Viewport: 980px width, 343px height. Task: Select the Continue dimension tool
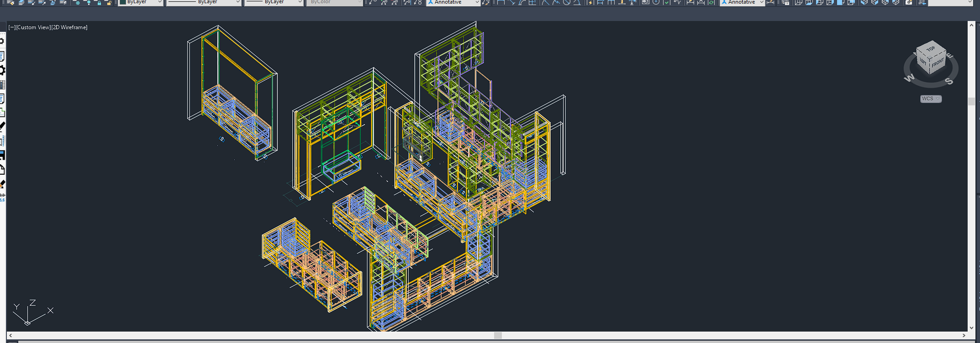(x=611, y=2)
